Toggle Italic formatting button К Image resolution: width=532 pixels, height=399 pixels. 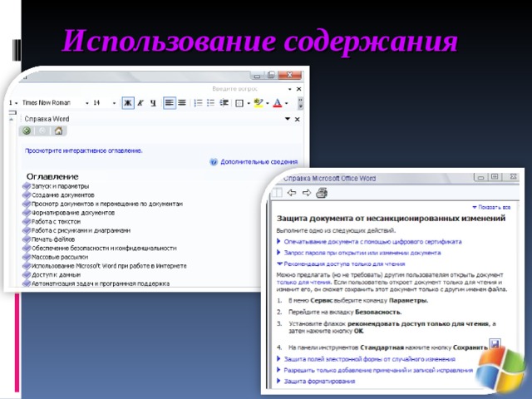click(140, 102)
